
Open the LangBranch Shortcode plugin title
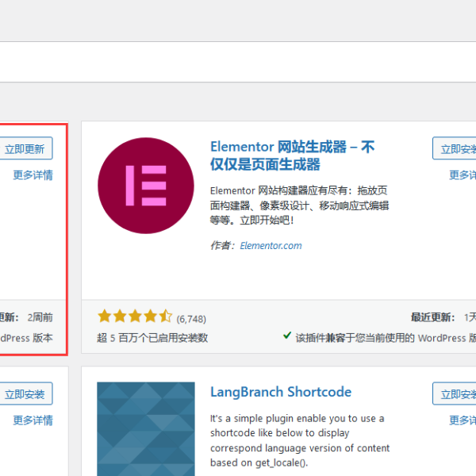pos(281,392)
